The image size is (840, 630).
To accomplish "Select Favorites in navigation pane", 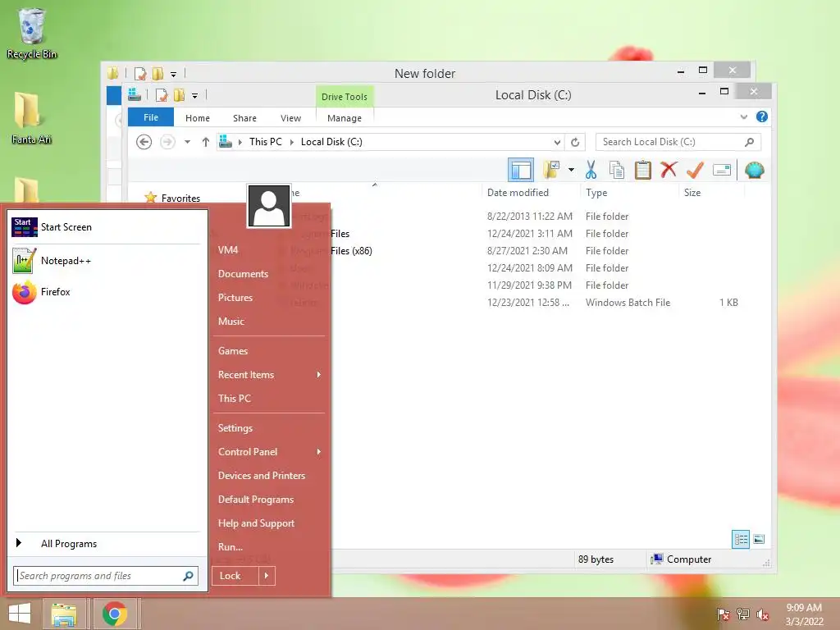I will tap(180, 199).
